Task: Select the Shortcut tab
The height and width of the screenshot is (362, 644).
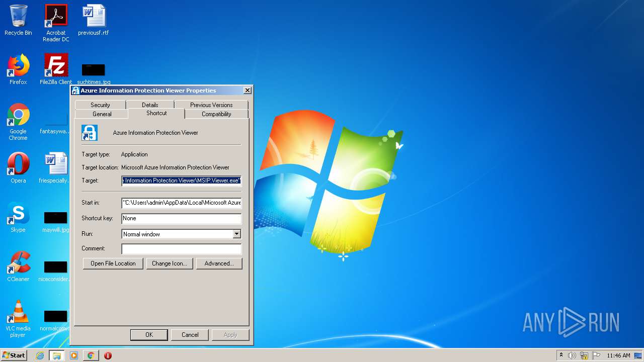Action: [156, 113]
